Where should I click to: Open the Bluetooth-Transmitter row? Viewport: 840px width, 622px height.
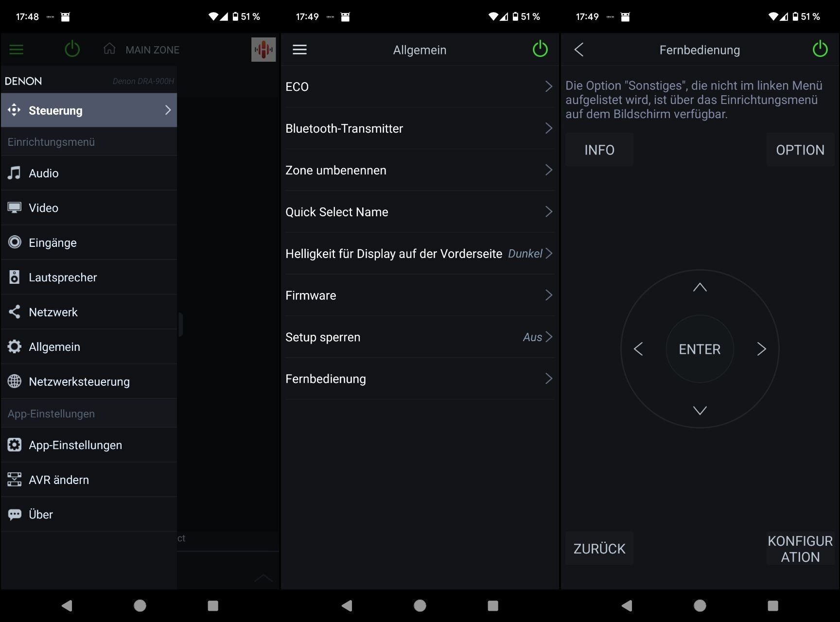pos(420,128)
